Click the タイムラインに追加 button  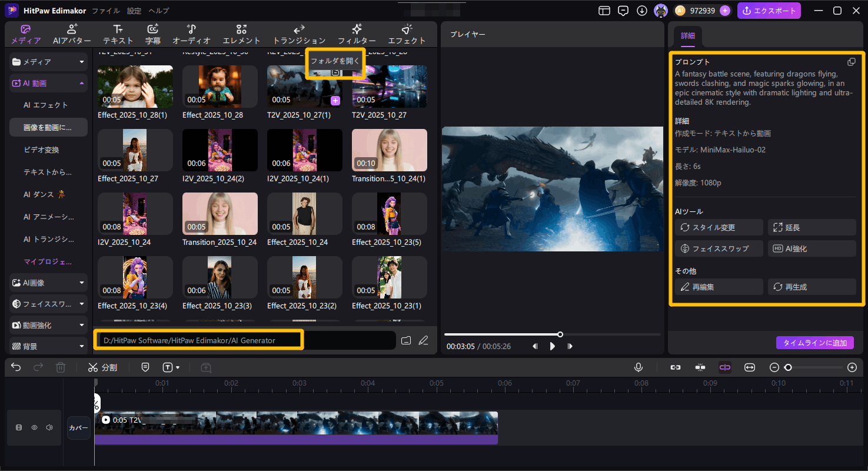coord(815,342)
